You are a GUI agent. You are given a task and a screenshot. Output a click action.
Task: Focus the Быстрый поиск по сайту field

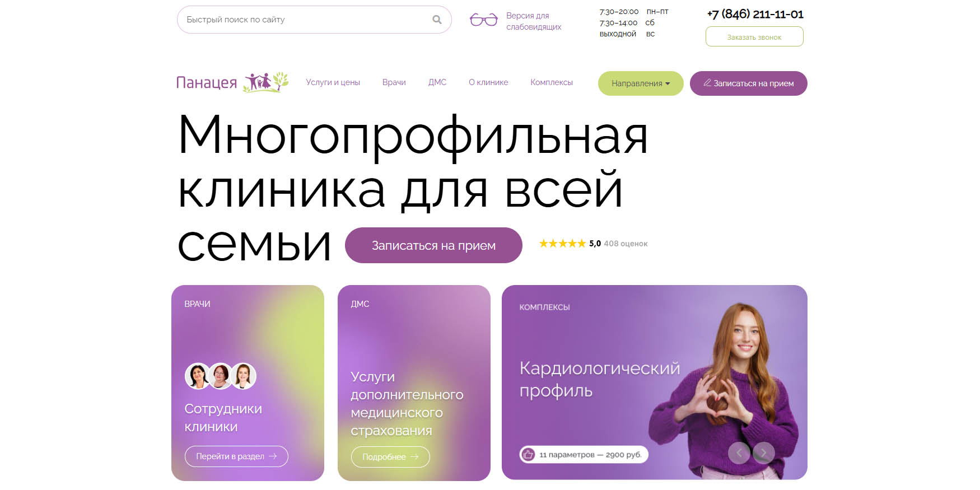314,20
